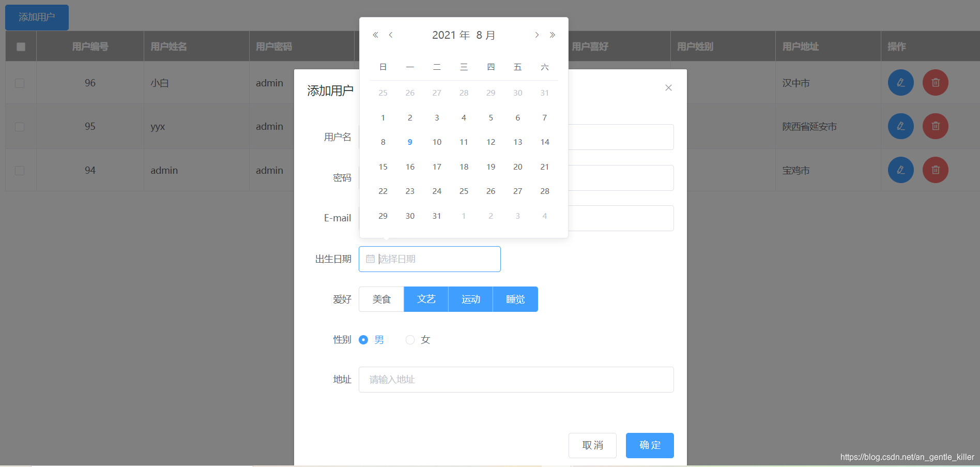Close the 添加用户 dialog
This screenshot has width=980, height=467.
pyautogui.click(x=668, y=87)
